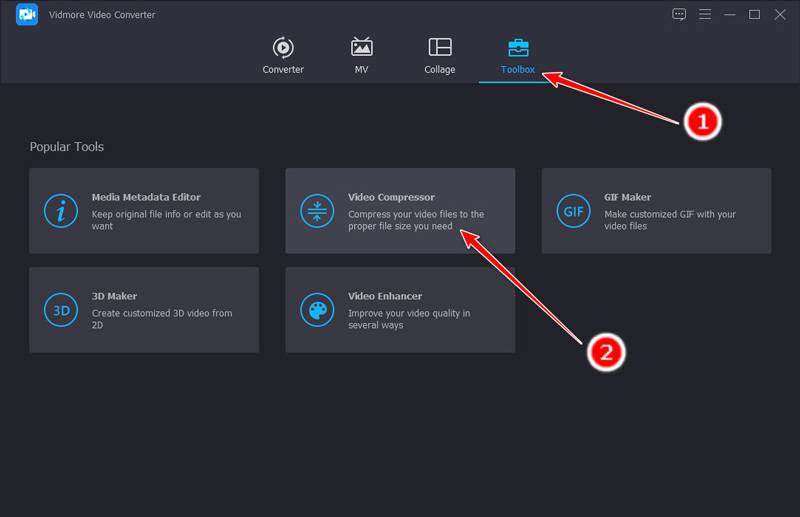
Task: Maximize the Vidmore Video Converter window
Action: [x=754, y=14]
